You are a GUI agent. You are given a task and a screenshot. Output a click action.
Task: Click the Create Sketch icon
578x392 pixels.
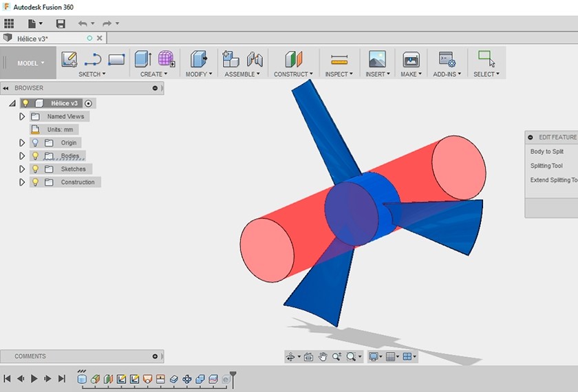coord(69,59)
